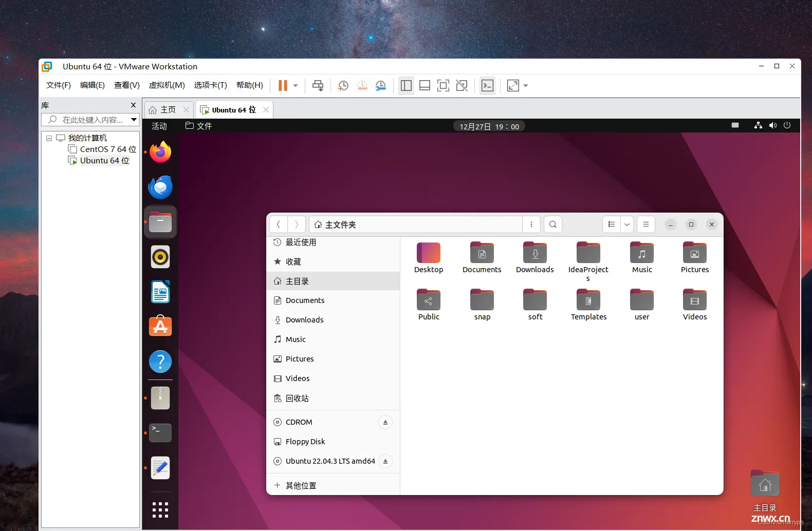Eject Ubuntu 22.04.3 LTS amd64 disc
Viewport: 812px width, 531px height.
click(x=385, y=461)
